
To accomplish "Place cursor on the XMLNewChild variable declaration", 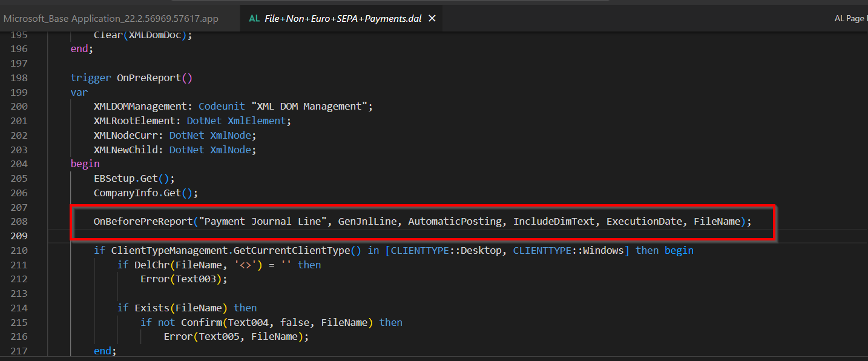I will point(124,149).
